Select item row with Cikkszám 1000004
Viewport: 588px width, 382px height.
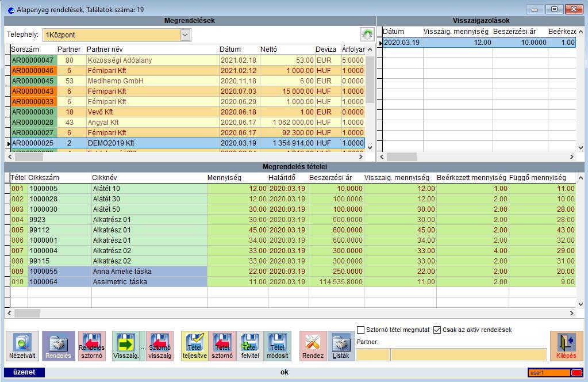[293, 251]
